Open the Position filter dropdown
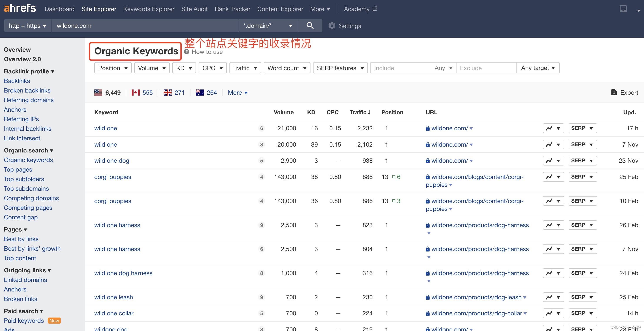This screenshot has height=331, width=644. pos(113,68)
